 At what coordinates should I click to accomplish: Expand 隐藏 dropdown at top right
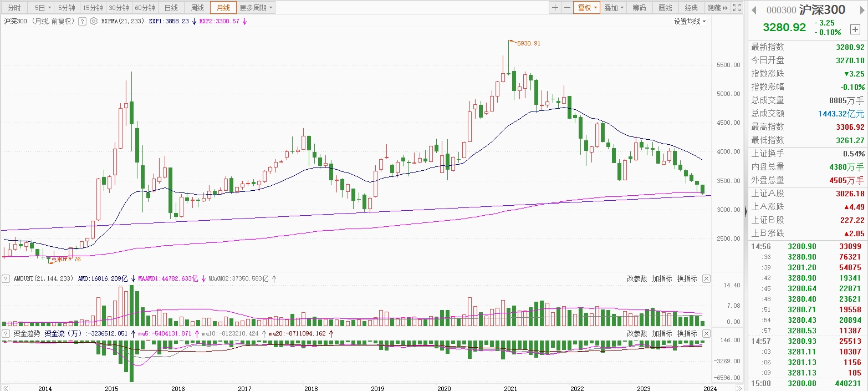[717, 8]
